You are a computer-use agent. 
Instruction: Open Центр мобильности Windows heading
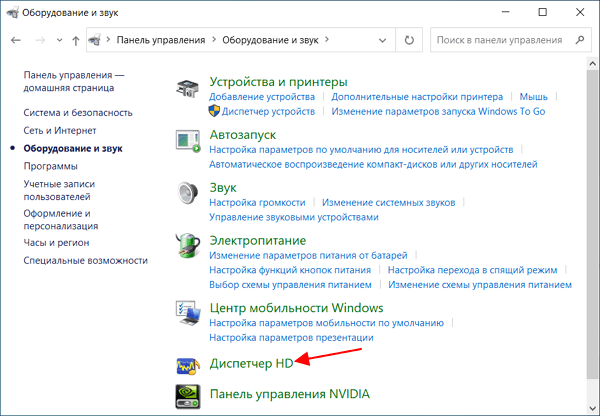point(296,308)
